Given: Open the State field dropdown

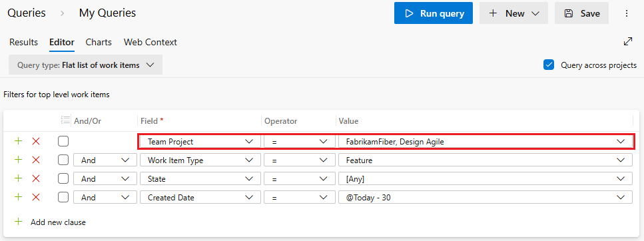Looking at the screenshot, I should [200, 179].
